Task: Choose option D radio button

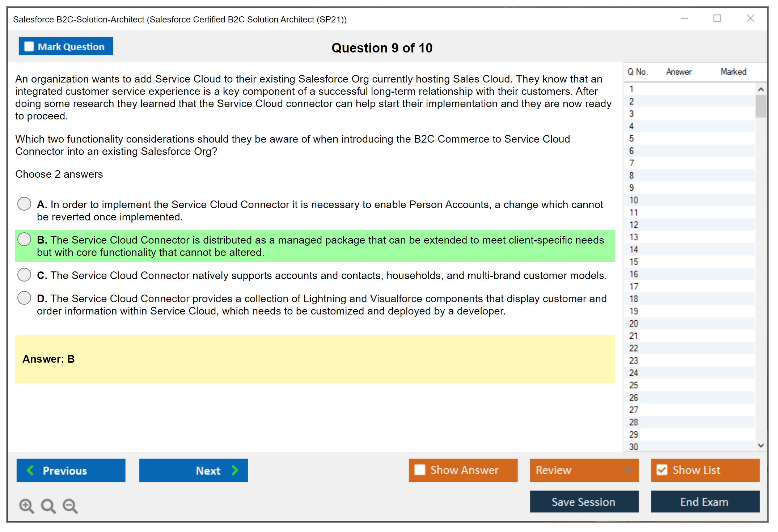Action: [x=24, y=298]
